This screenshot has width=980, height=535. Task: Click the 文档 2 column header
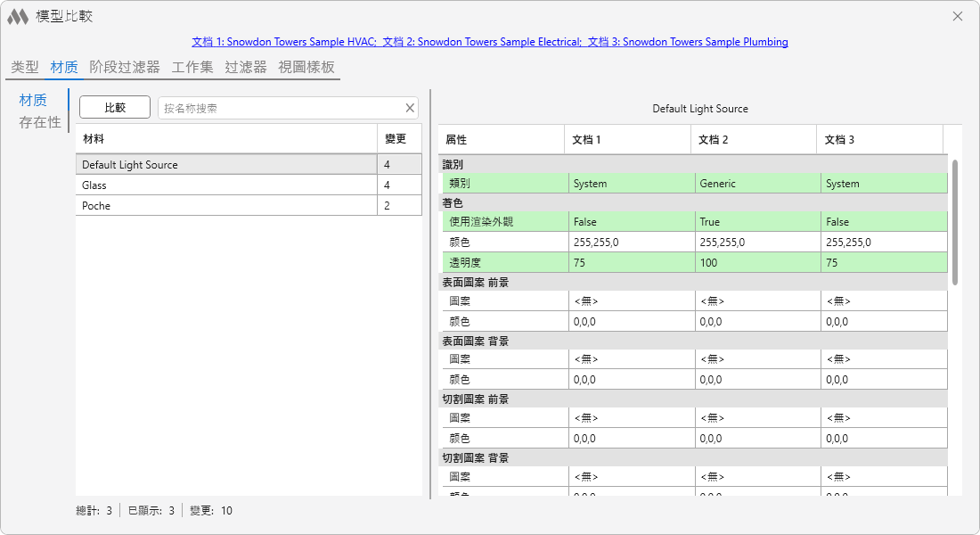tap(754, 139)
